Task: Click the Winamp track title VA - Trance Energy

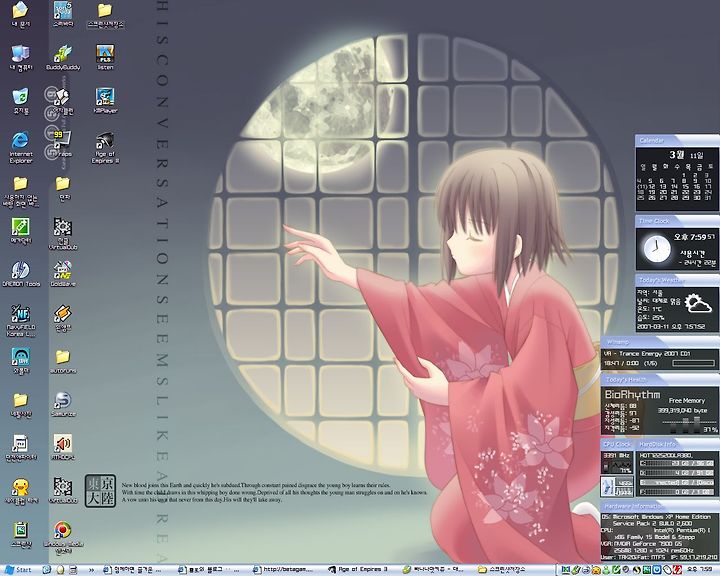Action: click(647, 354)
